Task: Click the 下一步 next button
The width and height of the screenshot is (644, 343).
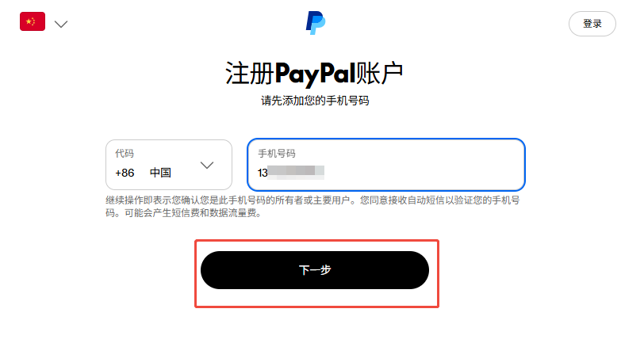Action: coord(315,270)
